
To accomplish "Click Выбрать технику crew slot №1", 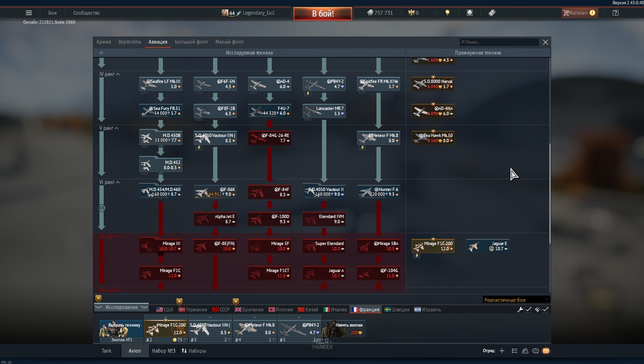I will pos(121,329).
